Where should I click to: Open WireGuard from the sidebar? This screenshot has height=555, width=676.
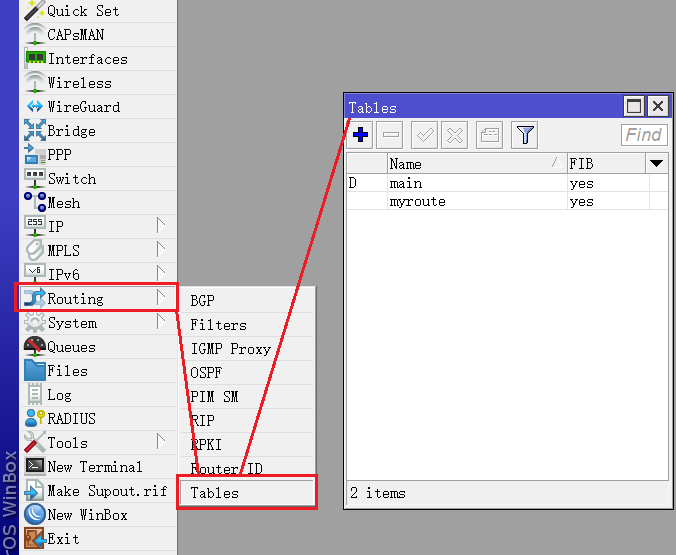[83, 107]
